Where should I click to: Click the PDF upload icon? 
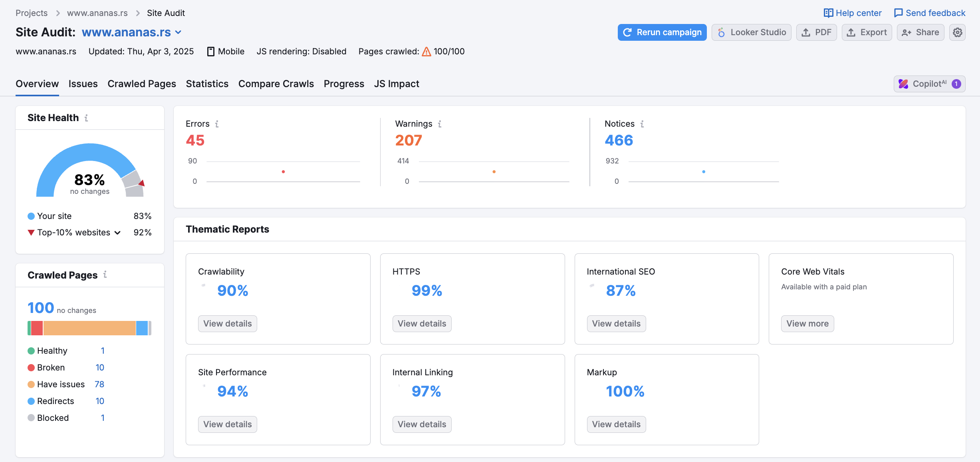[806, 32]
